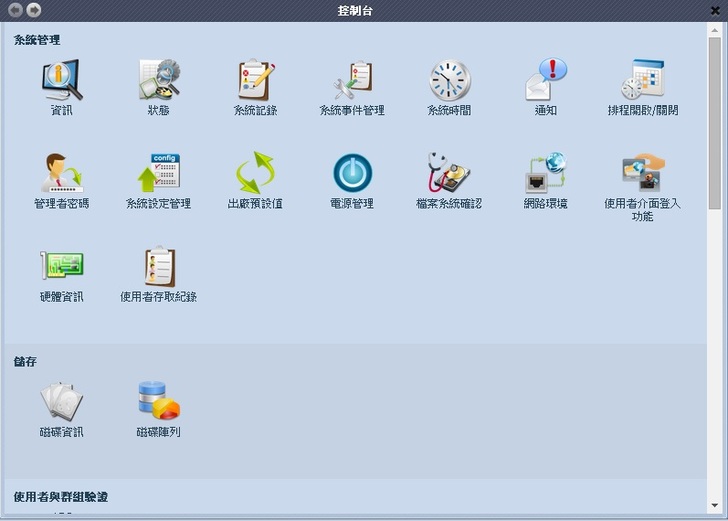Click the 系統管理 section heading
Viewport: 728px width, 521px height.
tap(37, 40)
